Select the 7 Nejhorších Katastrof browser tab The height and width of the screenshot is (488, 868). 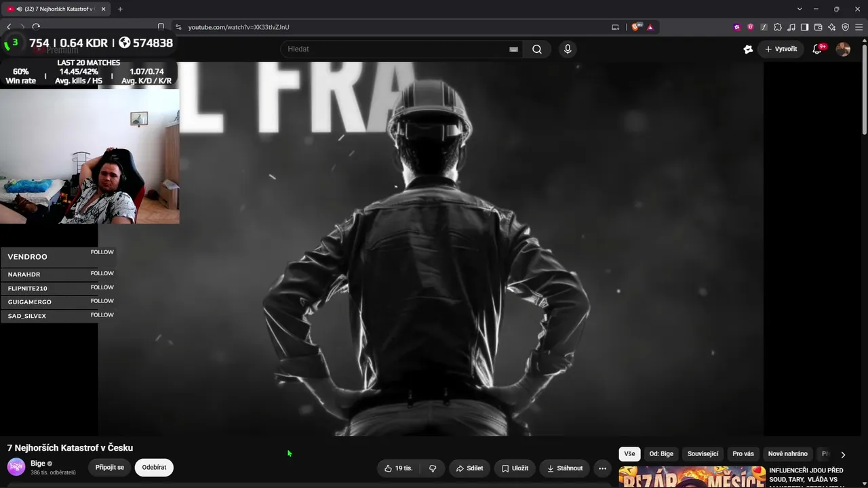click(57, 9)
